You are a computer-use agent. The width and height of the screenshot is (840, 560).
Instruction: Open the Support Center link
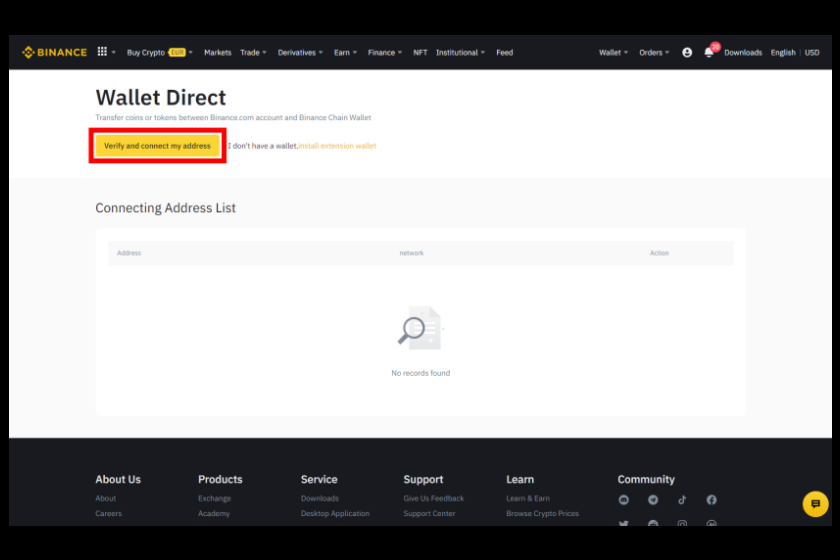pos(429,513)
